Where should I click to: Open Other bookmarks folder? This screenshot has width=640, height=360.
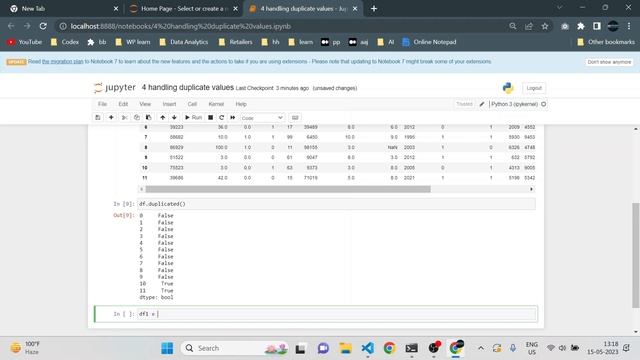coord(606,42)
